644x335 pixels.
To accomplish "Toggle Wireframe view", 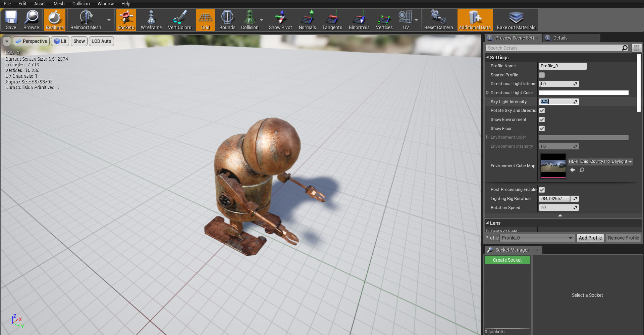I will pyautogui.click(x=151, y=20).
